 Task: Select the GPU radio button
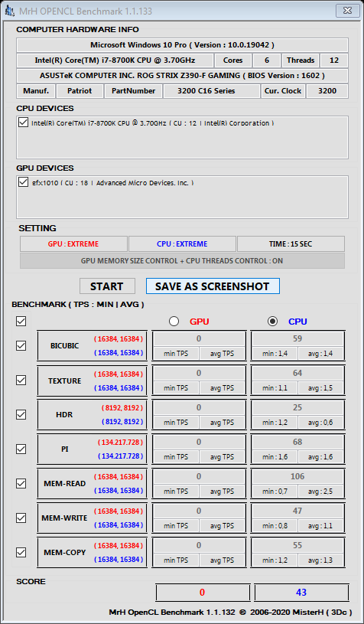(174, 321)
